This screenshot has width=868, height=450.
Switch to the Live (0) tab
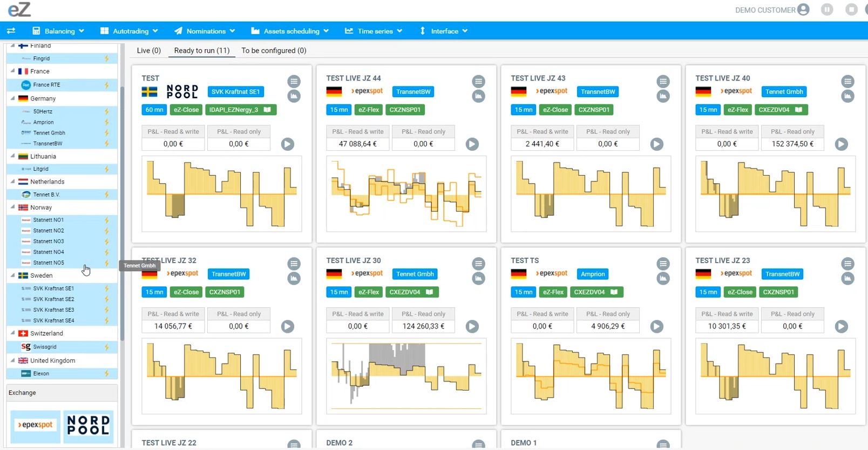click(x=149, y=50)
